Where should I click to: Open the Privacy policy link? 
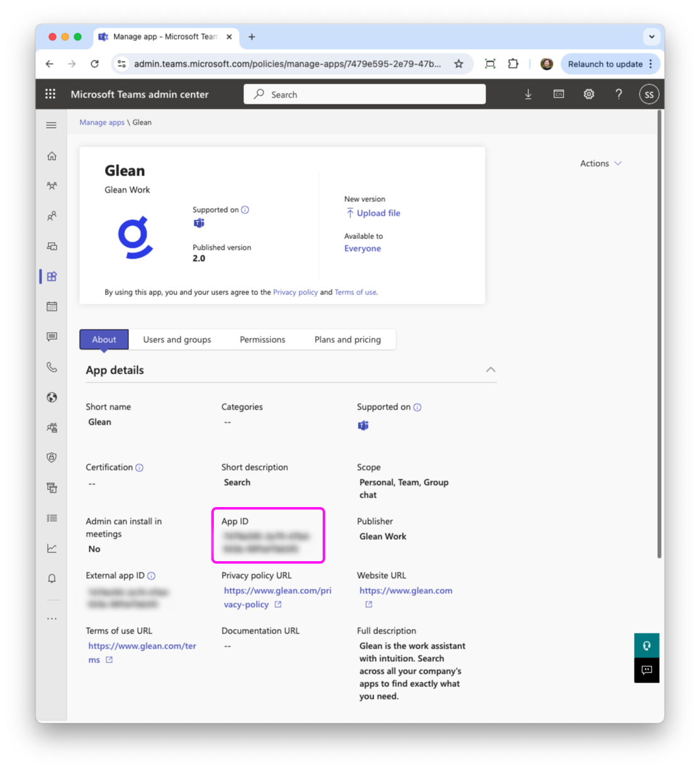pyautogui.click(x=295, y=293)
